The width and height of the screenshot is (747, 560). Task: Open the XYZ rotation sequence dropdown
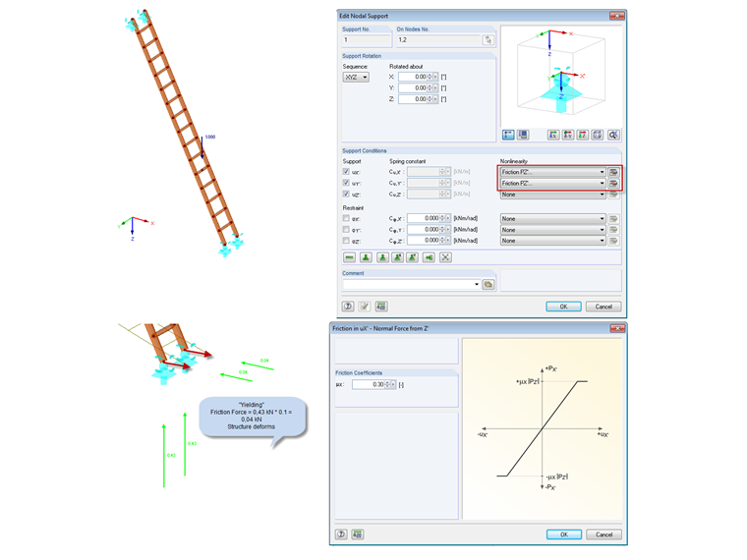click(356, 78)
